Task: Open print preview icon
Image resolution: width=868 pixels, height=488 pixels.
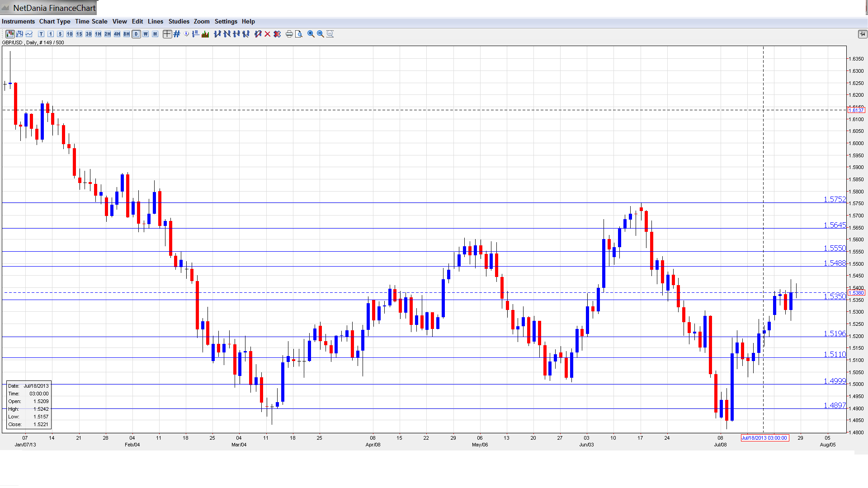Action: (x=298, y=34)
